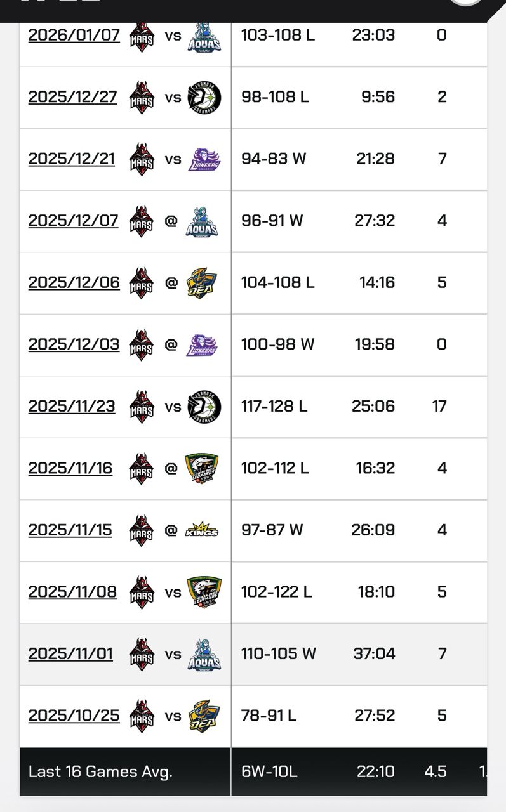Screen dimensions: 506x812
Task: Open the 2026/01/07 game link
Action: point(74,35)
